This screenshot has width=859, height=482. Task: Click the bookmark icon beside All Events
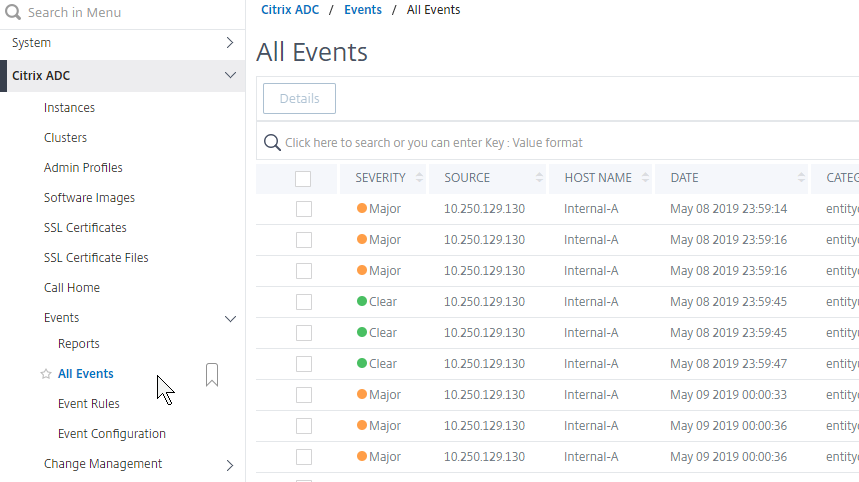212,375
